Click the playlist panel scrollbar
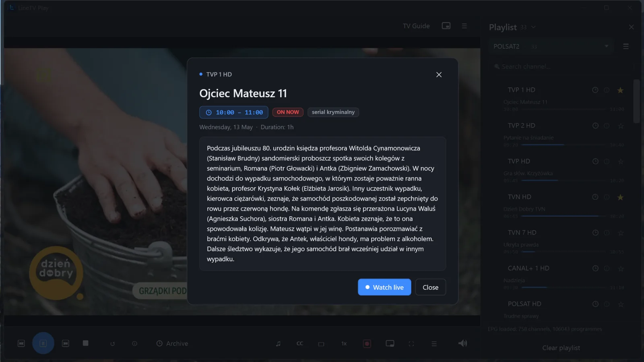Screen dimensions: 644x362 tap(636, 101)
